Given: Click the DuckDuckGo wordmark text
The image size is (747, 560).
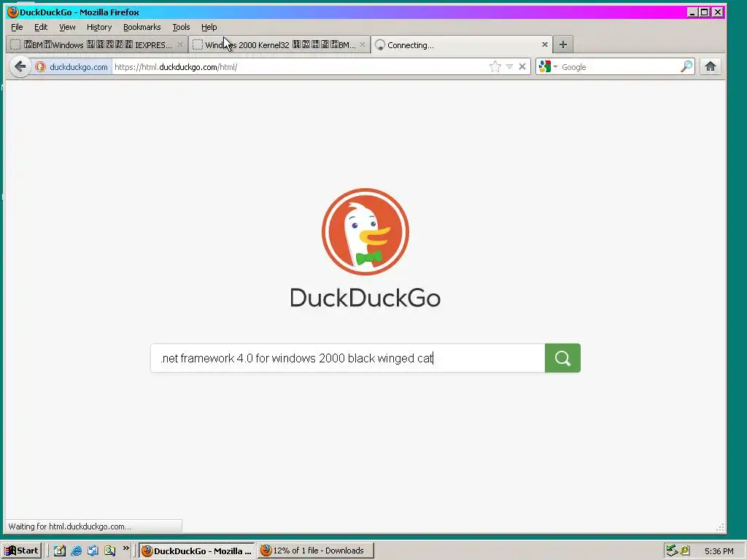Looking at the screenshot, I should point(365,298).
